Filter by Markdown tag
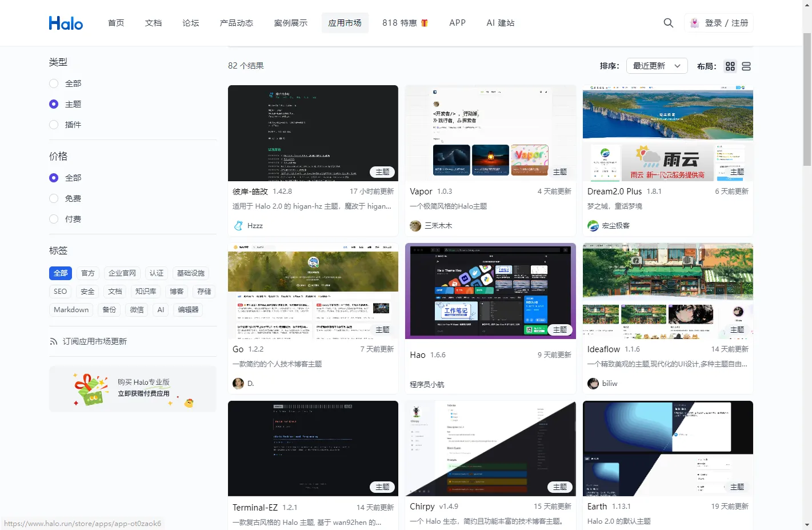 71,310
